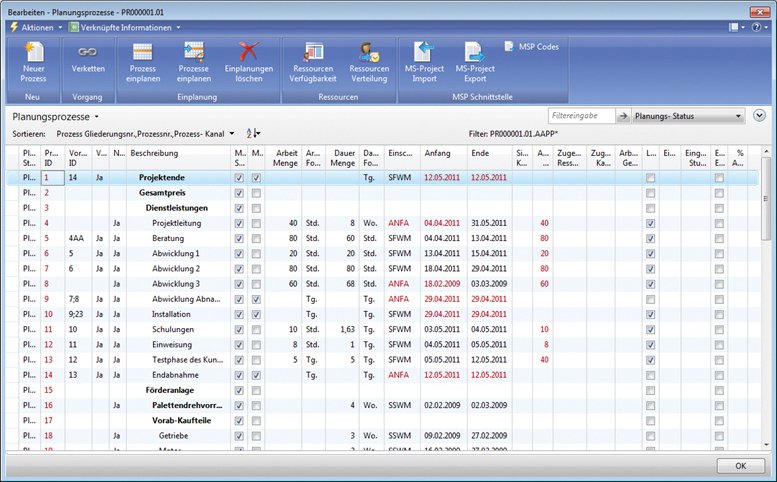Toggle L... column checkbox for Projektleitung

click(x=650, y=223)
